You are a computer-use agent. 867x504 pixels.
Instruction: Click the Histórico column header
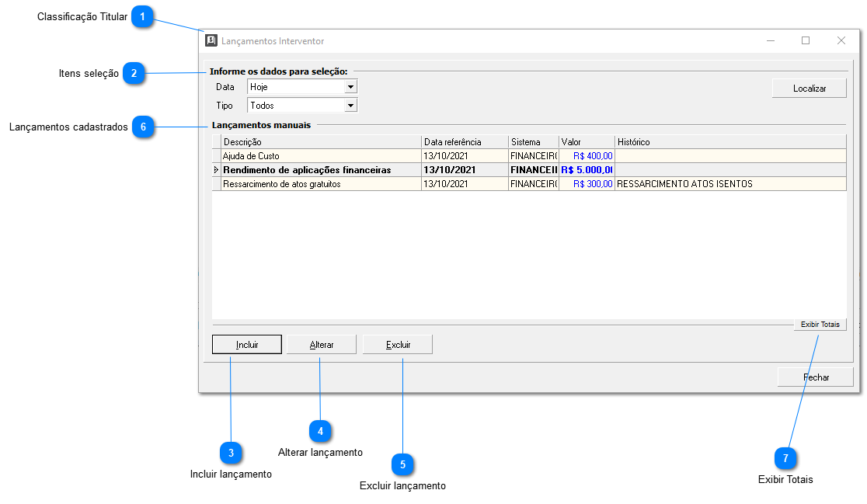click(x=730, y=142)
